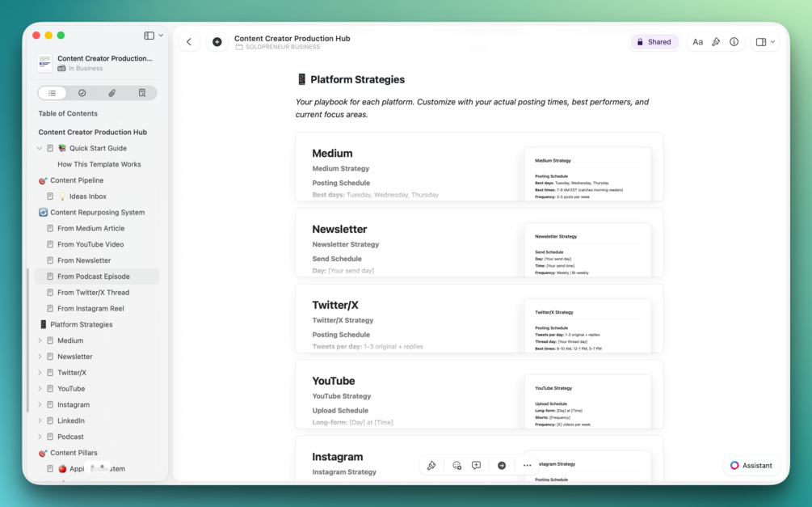Click the YouTube Strategy preview thumbnail
Viewport: 812px width, 507px height.
pos(587,402)
